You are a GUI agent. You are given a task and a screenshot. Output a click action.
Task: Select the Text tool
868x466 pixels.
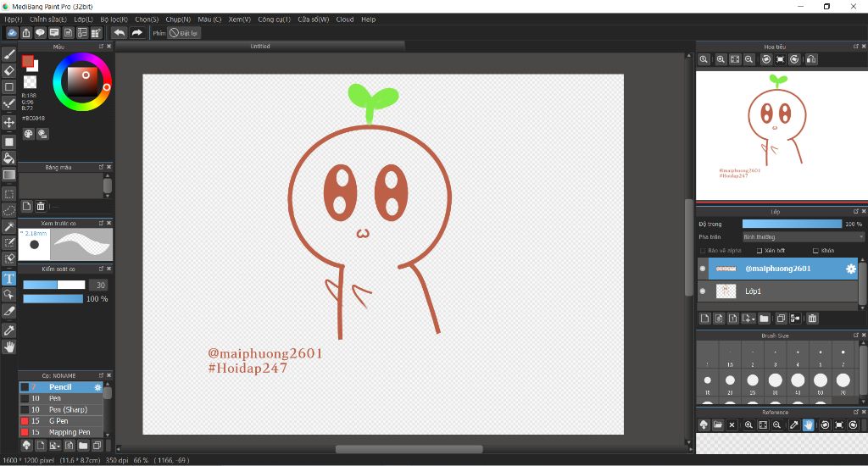tap(8, 279)
